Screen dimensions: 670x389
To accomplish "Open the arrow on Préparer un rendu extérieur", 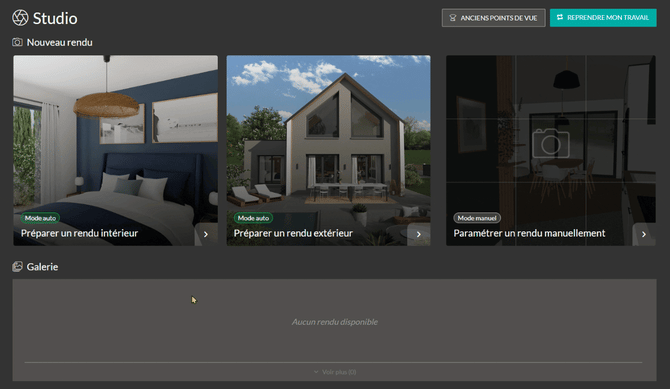I will [419, 234].
